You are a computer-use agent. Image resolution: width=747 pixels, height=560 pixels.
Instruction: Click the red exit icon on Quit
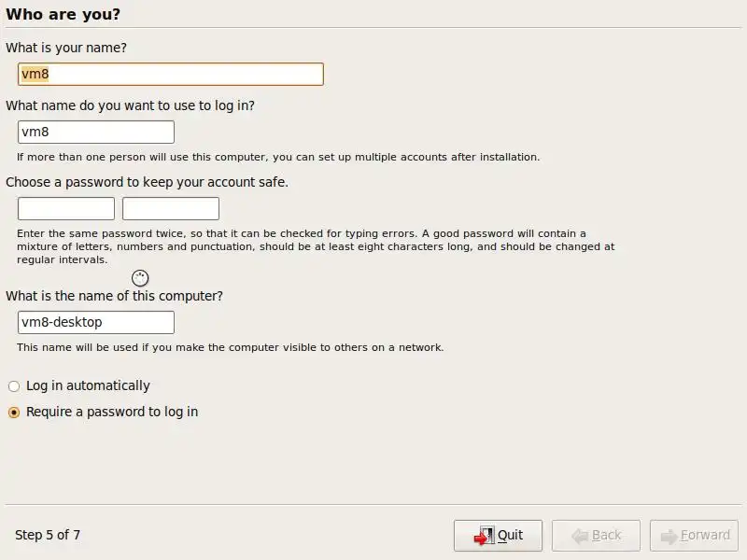(x=484, y=536)
